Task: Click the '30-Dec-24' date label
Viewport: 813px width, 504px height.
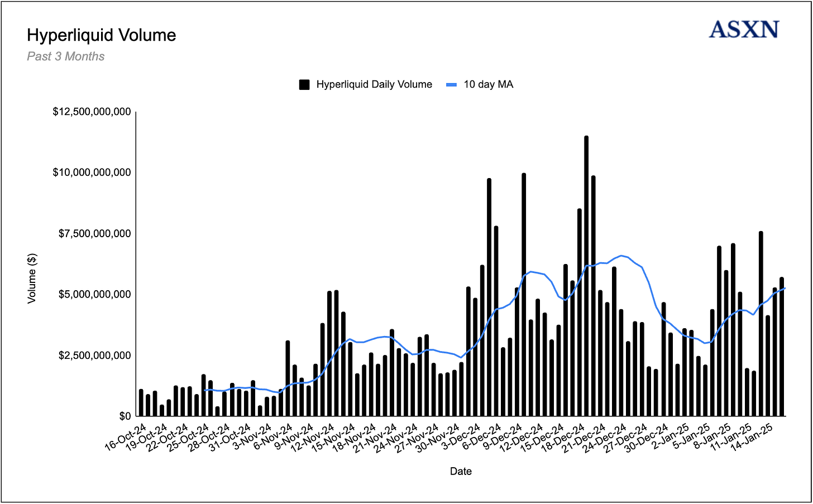Action: coord(647,437)
